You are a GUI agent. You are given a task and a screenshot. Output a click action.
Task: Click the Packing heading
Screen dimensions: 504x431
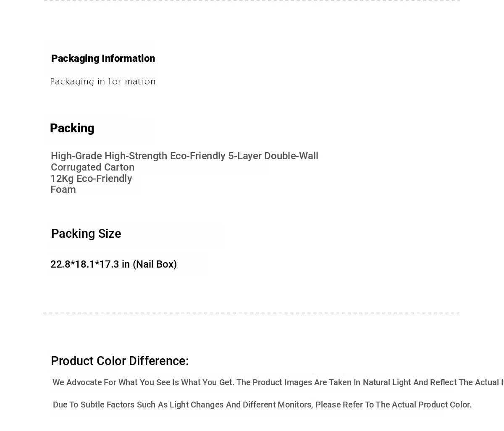tap(72, 128)
